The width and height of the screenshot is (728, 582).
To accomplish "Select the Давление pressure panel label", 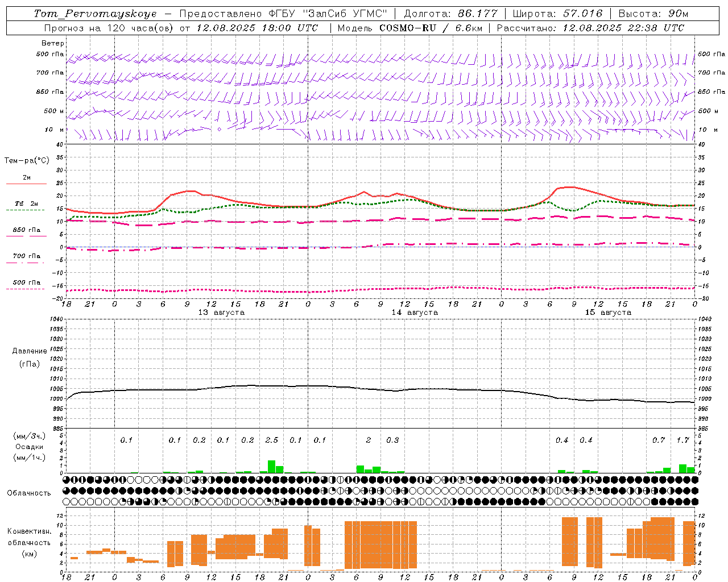I will point(30,351).
